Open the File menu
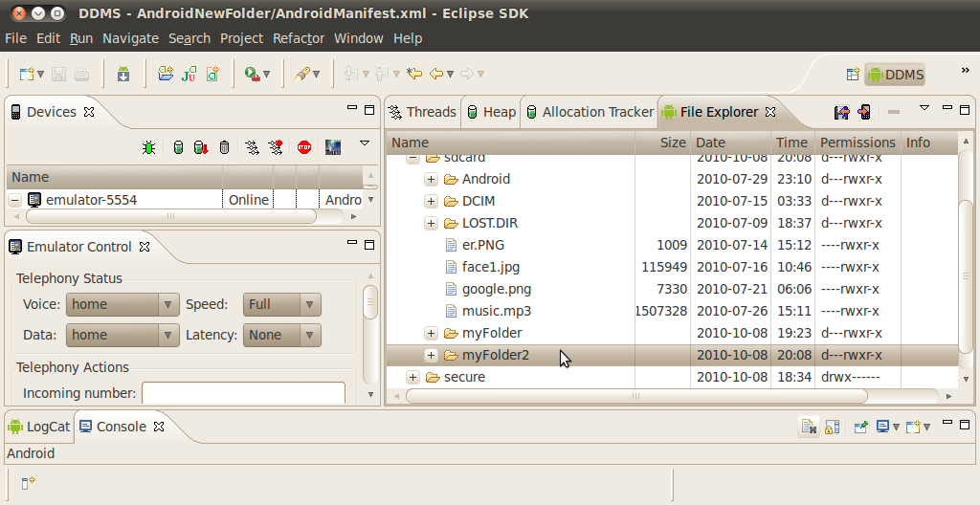Image resolution: width=980 pixels, height=505 pixels. tap(15, 38)
